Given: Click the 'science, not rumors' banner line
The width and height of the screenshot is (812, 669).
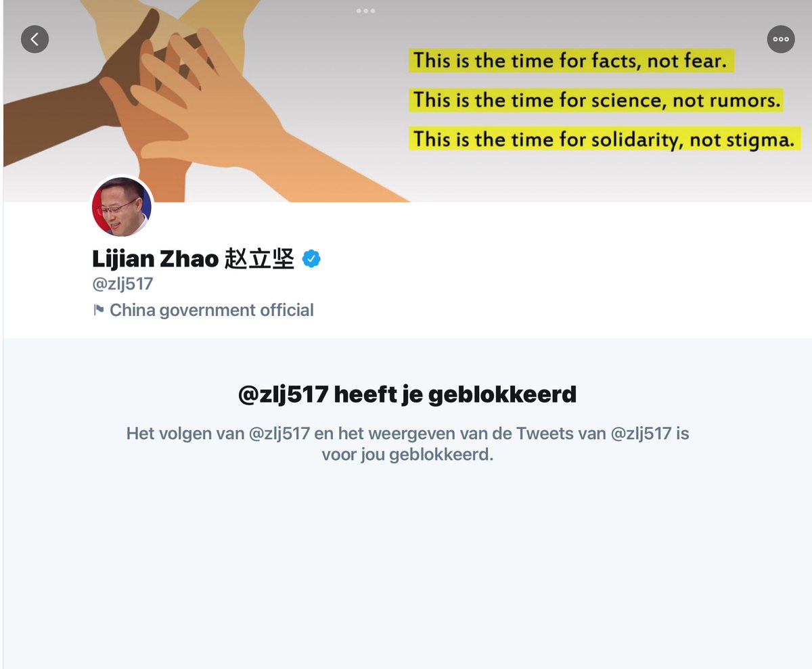Looking at the screenshot, I should click(597, 100).
